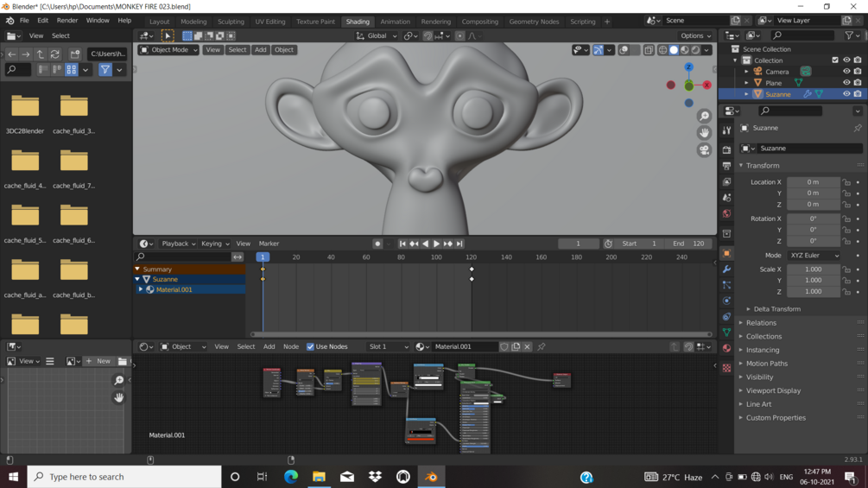This screenshot has width=868, height=488.
Task: Disable Suzanne in renders camera icon
Action: 858,94
